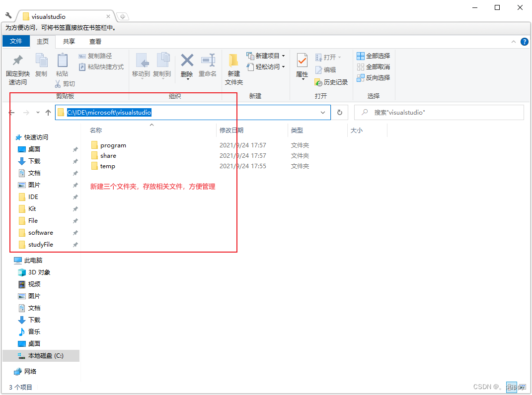Image resolution: width=532 pixels, height=395 pixels.
Task: Unpin studyFile from Quick access
Action: [75, 244]
